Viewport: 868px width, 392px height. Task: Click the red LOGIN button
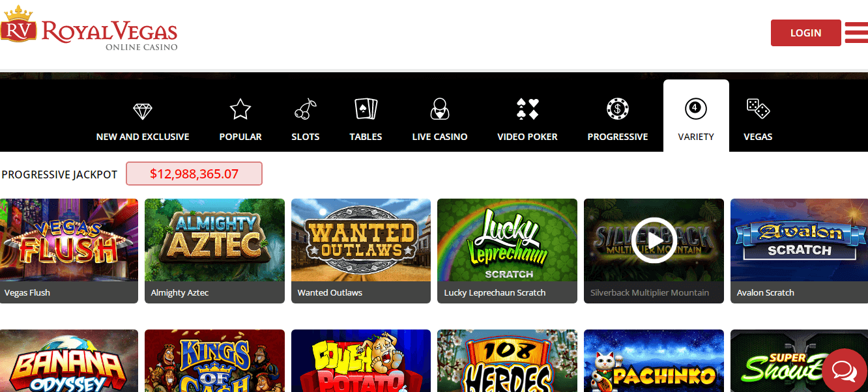coord(806,33)
